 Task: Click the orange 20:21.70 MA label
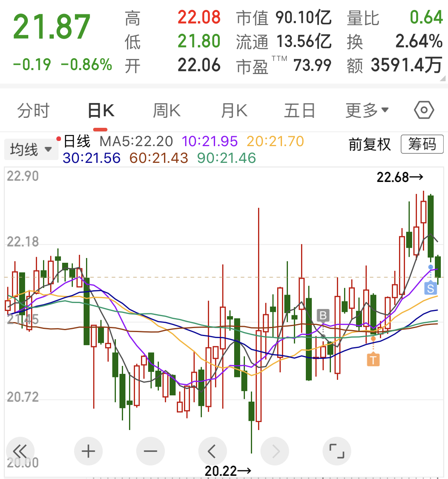point(275,141)
